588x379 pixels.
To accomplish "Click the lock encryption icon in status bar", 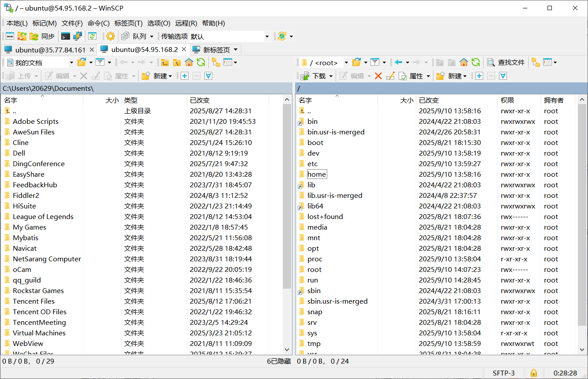I will click(x=534, y=373).
